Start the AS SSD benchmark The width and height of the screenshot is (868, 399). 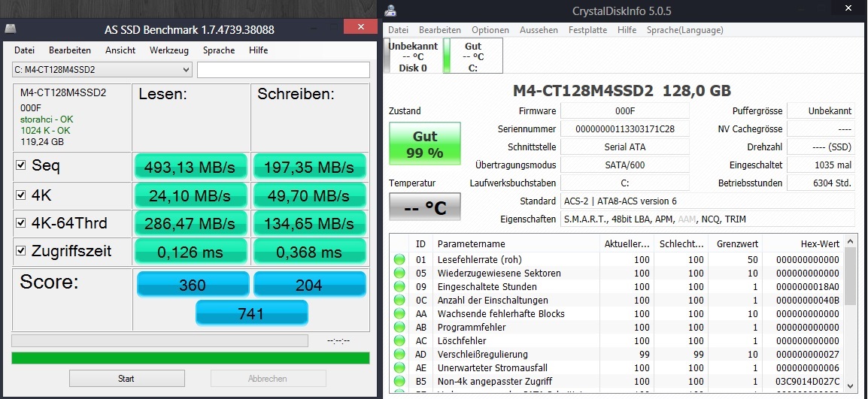point(127,379)
